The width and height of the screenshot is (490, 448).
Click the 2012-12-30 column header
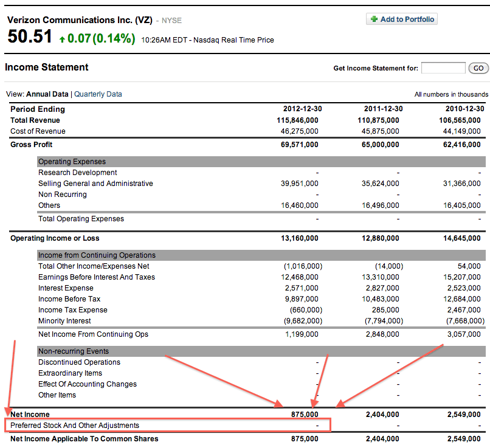tap(302, 109)
